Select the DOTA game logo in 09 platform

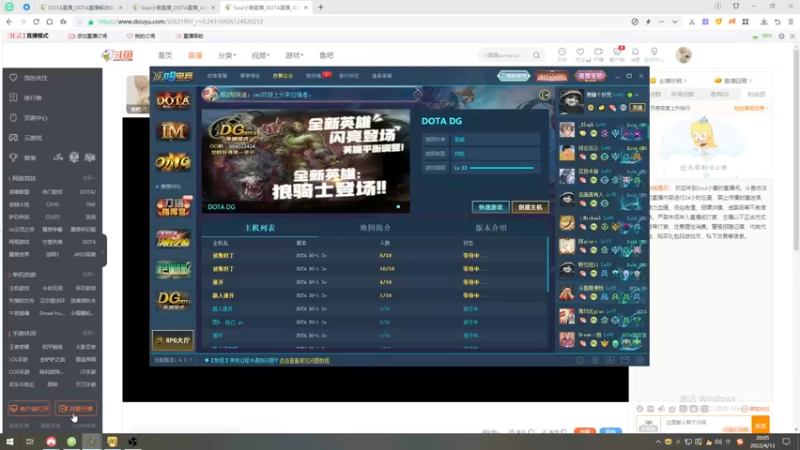pos(173,101)
